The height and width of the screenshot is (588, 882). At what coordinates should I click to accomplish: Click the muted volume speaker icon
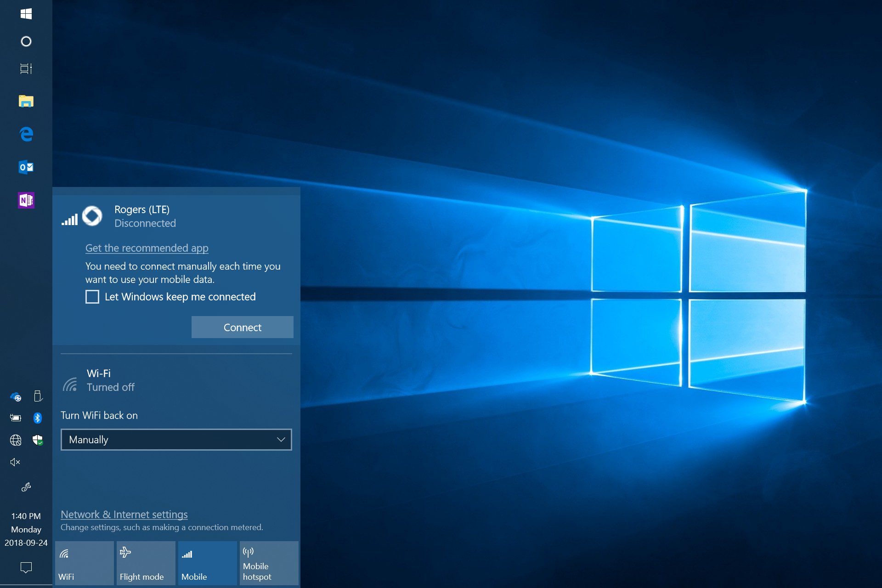click(15, 462)
